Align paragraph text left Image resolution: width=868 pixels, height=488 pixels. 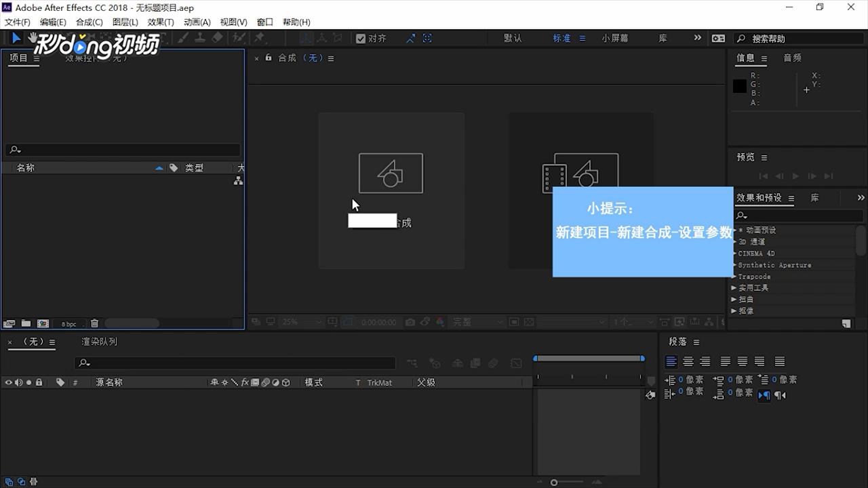[x=671, y=361]
